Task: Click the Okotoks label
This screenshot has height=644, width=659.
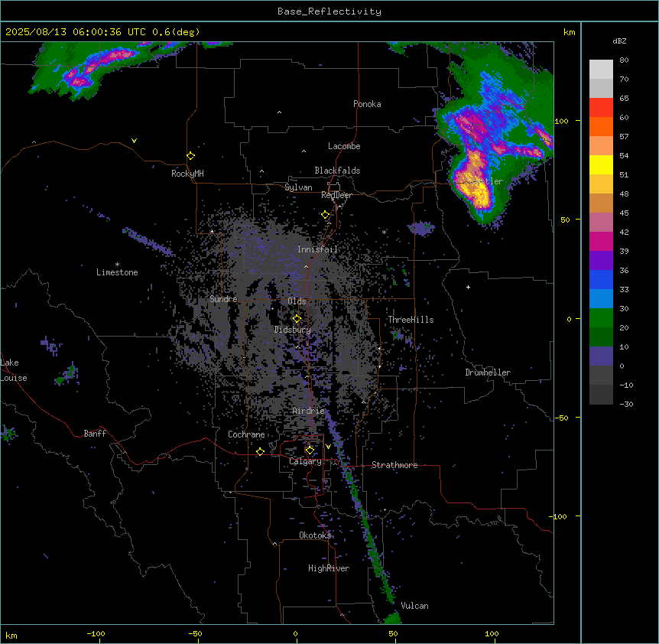Action: [x=314, y=535]
